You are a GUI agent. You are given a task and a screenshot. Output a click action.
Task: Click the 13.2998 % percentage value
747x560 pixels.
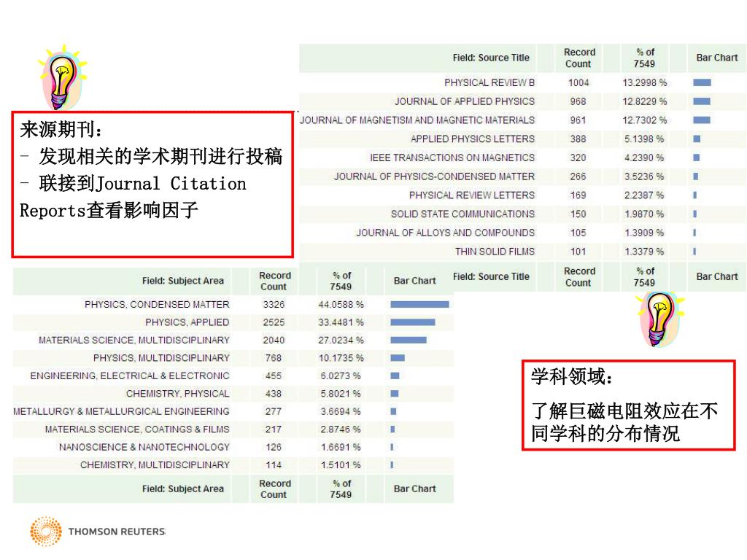[x=644, y=82]
